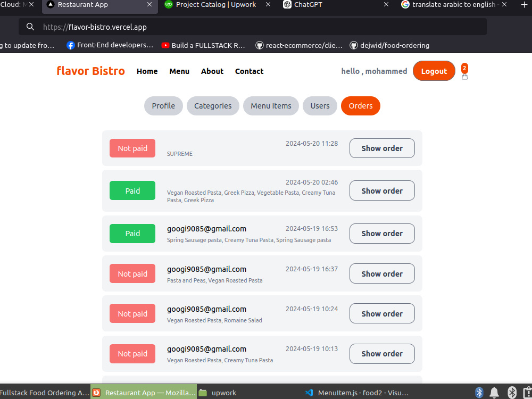
Task: Open the Fullstack Food Ordering taskbar window
Action: 45,393
